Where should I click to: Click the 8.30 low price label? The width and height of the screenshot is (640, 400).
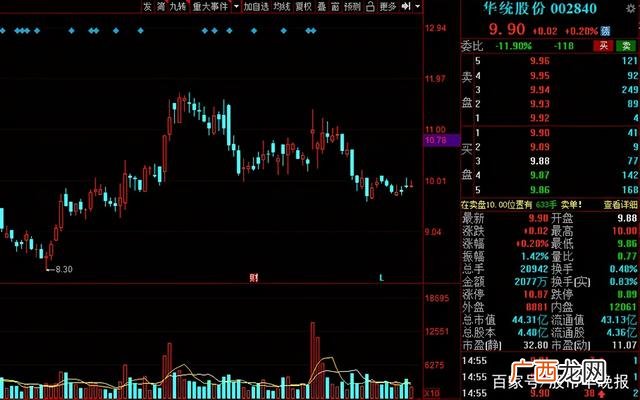(x=64, y=269)
